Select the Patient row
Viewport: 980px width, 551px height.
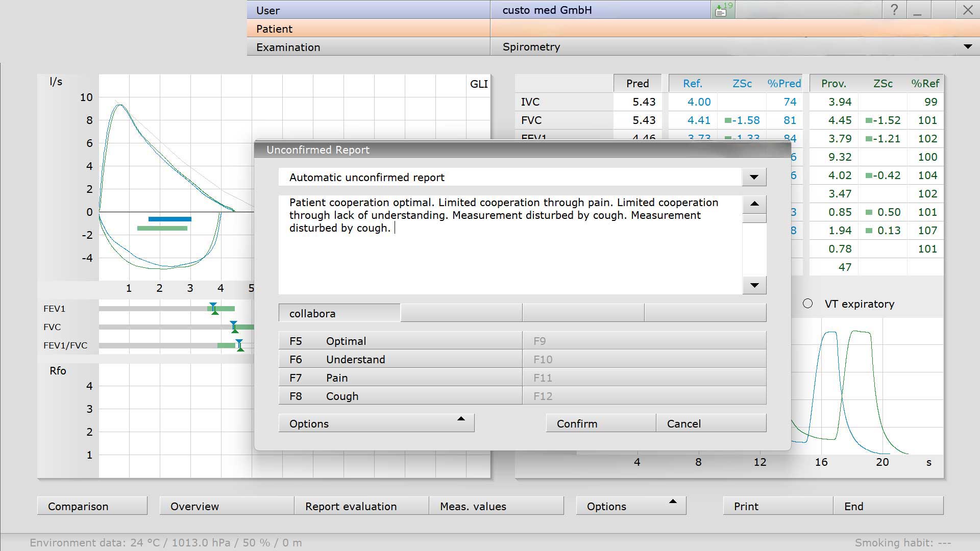(x=612, y=29)
